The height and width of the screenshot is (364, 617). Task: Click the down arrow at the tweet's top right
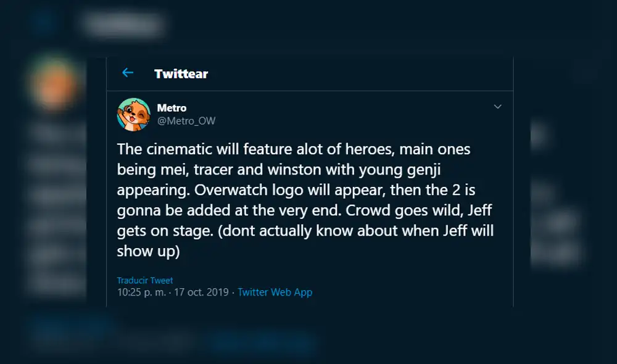coord(497,106)
